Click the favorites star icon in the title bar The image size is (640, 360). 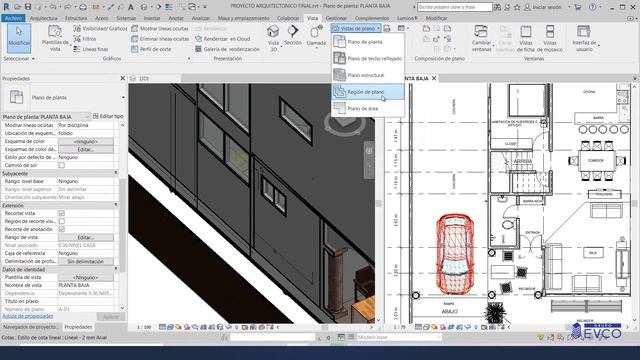pyautogui.click(x=517, y=7)
